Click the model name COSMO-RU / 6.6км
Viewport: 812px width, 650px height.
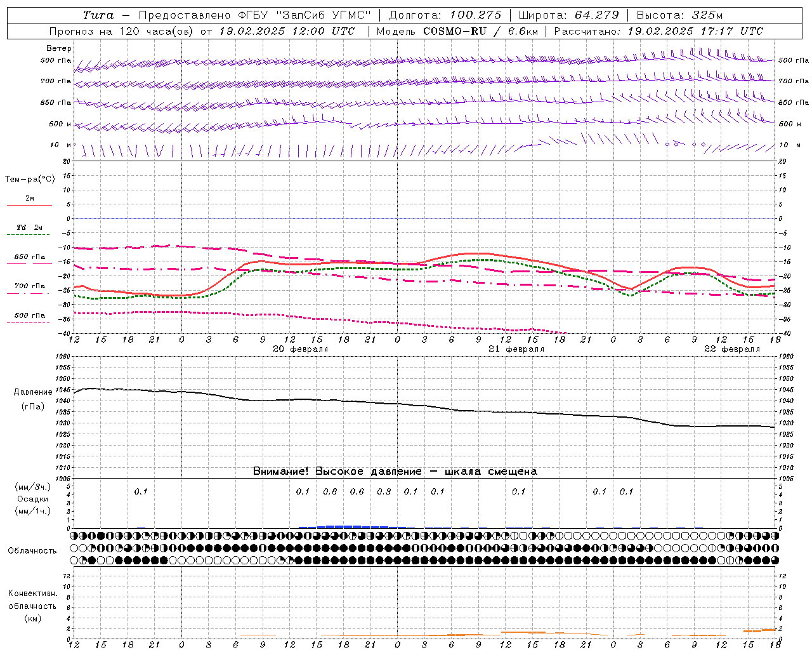481,31
